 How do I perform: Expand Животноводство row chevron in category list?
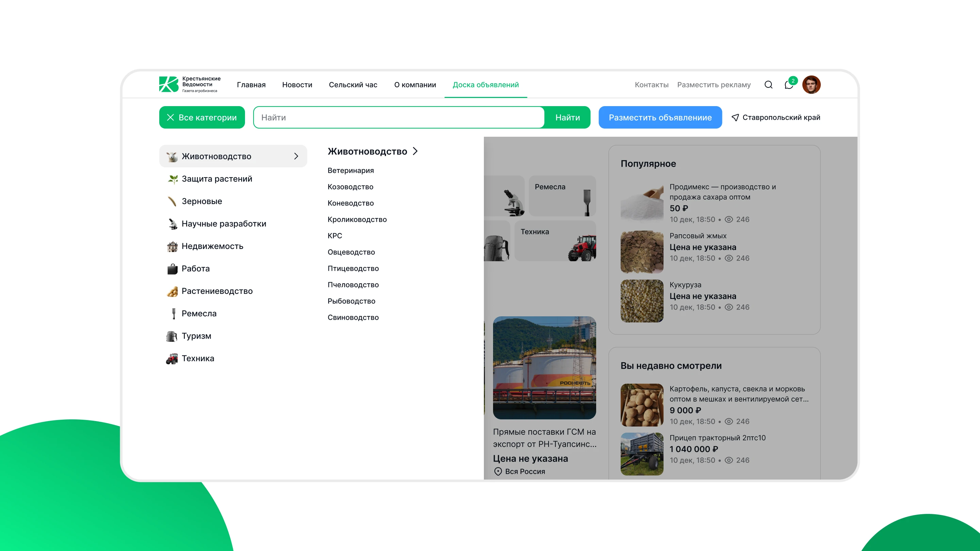(296, 156)
